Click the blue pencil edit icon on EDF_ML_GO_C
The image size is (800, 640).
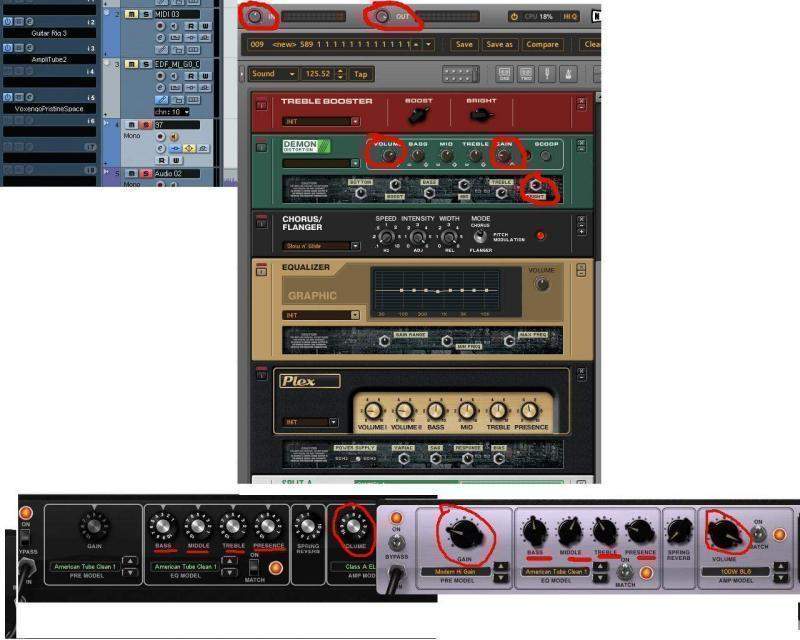(161, 100)
